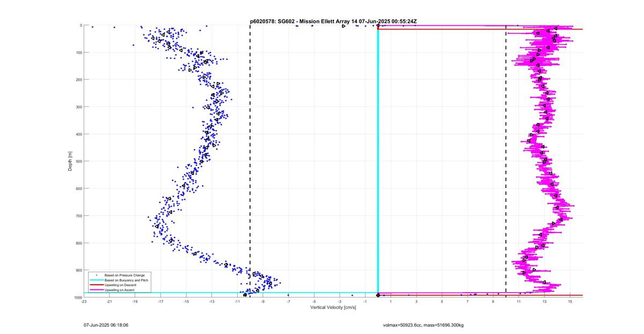Click depth axis tick label 800
Image resolution: width=644 pixels, height=334 pixels.
click(x=78, y=243)
